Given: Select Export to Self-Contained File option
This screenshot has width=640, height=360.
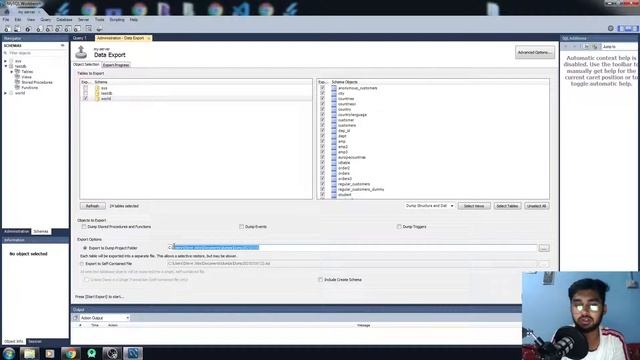Looking at the screenshot, I should point(82,264).
